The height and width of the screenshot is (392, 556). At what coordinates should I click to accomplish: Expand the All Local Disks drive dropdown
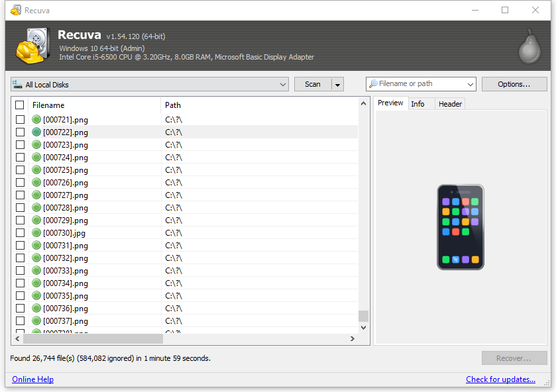[x=282, y=84]
